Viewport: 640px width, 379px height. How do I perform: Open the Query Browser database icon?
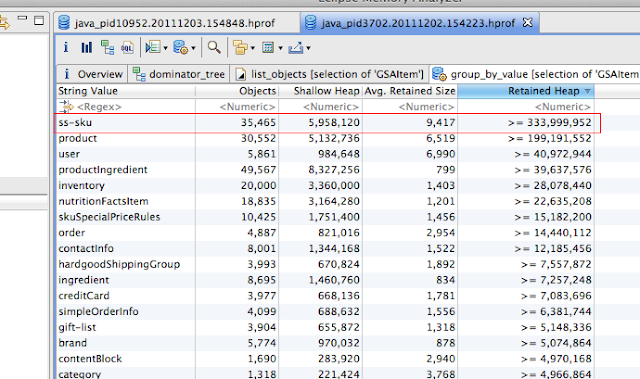[180, 48]
